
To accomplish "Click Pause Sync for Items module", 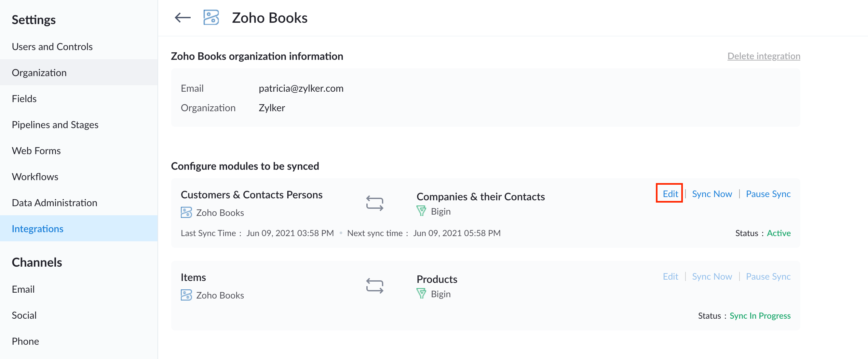I will pos(768,276).
